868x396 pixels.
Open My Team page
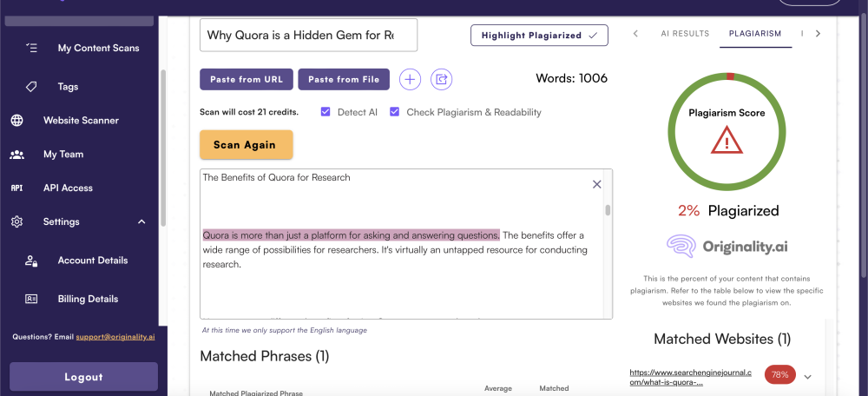point(63,154)
